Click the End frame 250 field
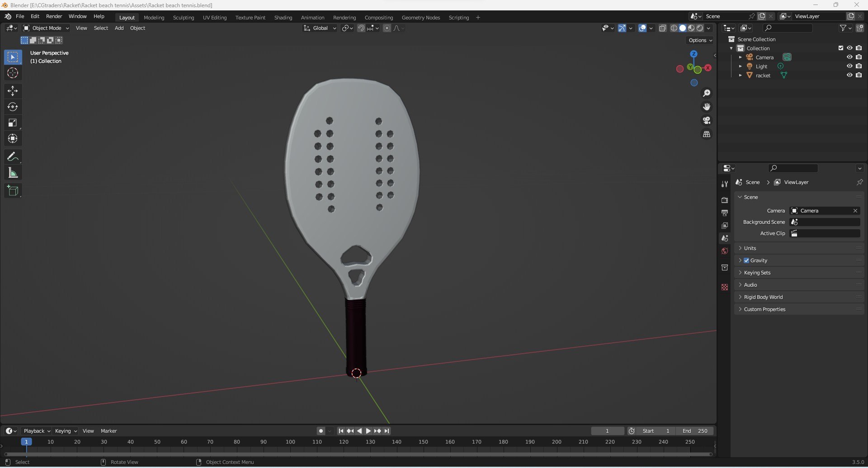 [x=695, y=431]
